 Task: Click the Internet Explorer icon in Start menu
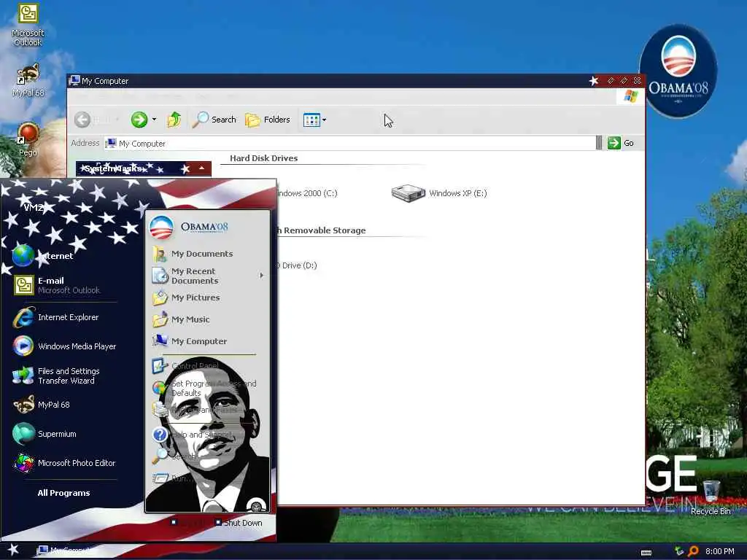pos(23,317)
